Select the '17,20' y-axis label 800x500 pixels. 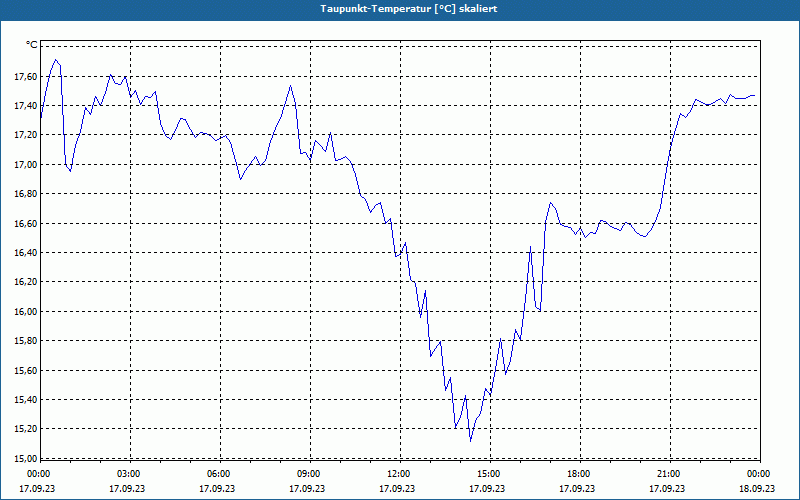pos(26,135)
